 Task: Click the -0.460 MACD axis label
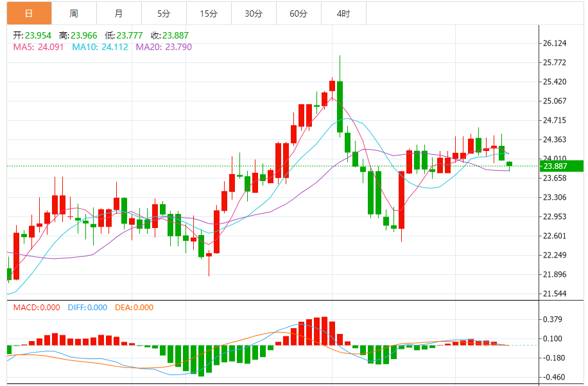coord(554,377)
